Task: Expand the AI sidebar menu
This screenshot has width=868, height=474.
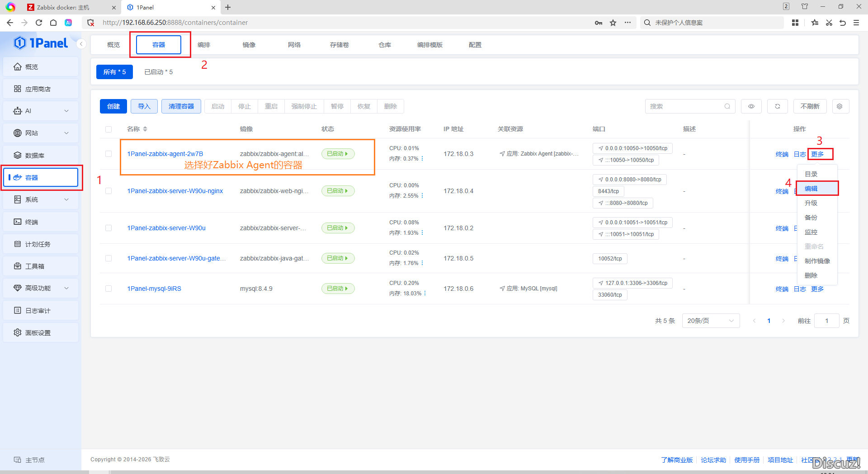Action: (x=41, y=111)
